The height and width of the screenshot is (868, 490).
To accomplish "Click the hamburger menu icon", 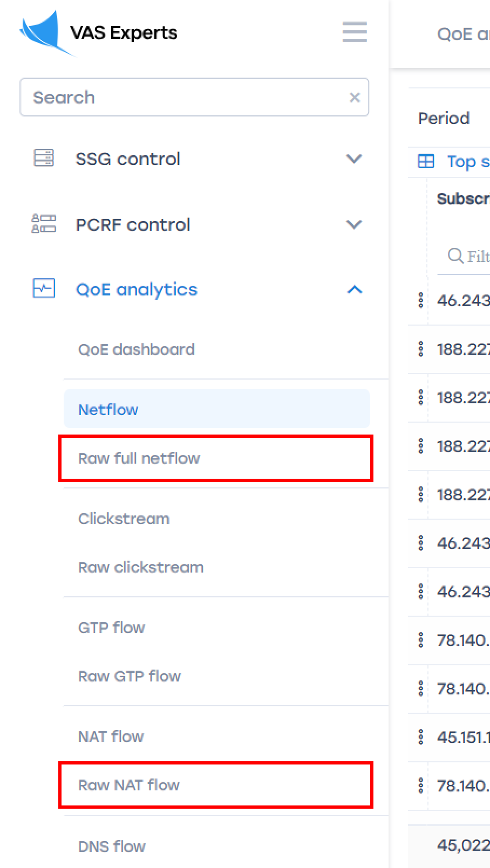I will pos(355,32).
